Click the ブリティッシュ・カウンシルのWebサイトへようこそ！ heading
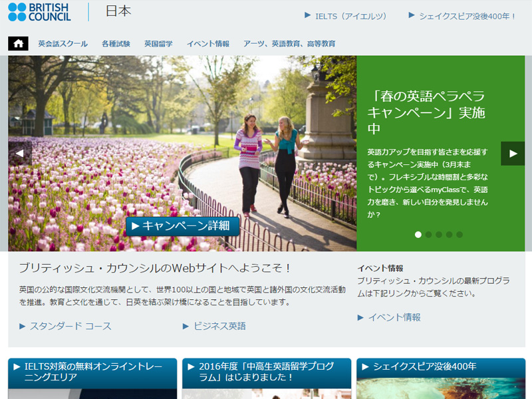 coord(155,268)
